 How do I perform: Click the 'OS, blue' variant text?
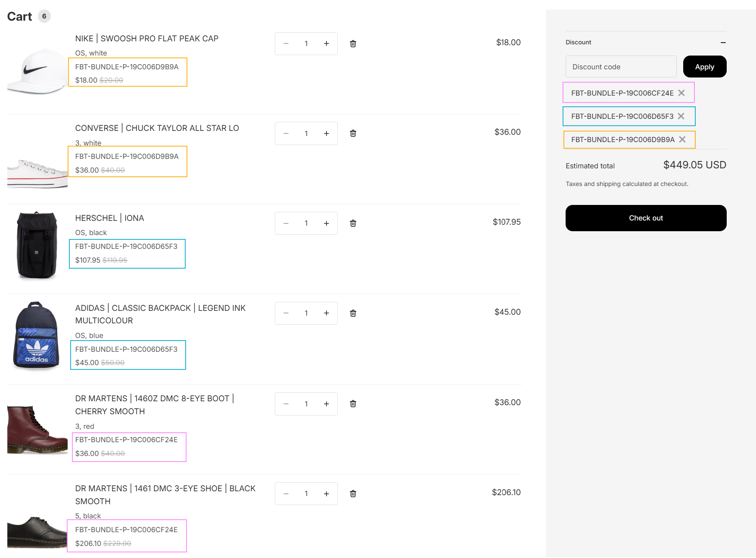pyautogui.click(x=89, y=335)
